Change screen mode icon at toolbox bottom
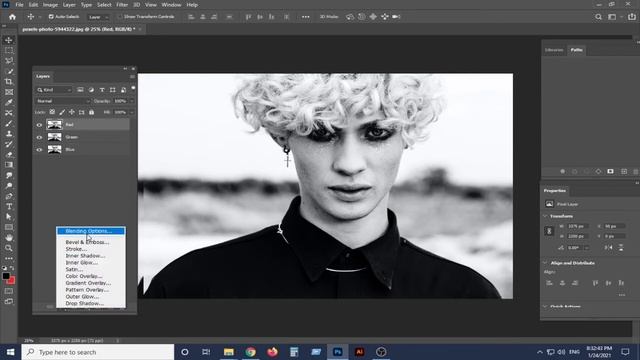This screenshot has width=640, height=360. [x=9, y=302]
